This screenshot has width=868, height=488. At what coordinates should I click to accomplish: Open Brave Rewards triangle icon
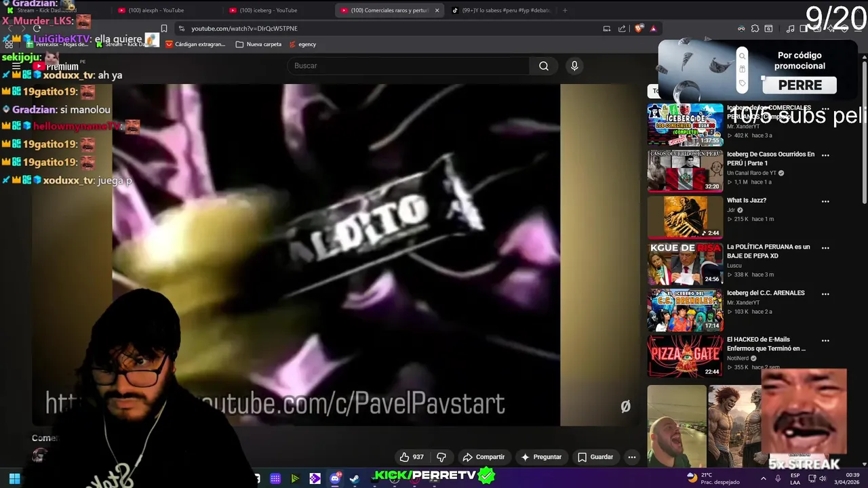click(x=653, y=28)
